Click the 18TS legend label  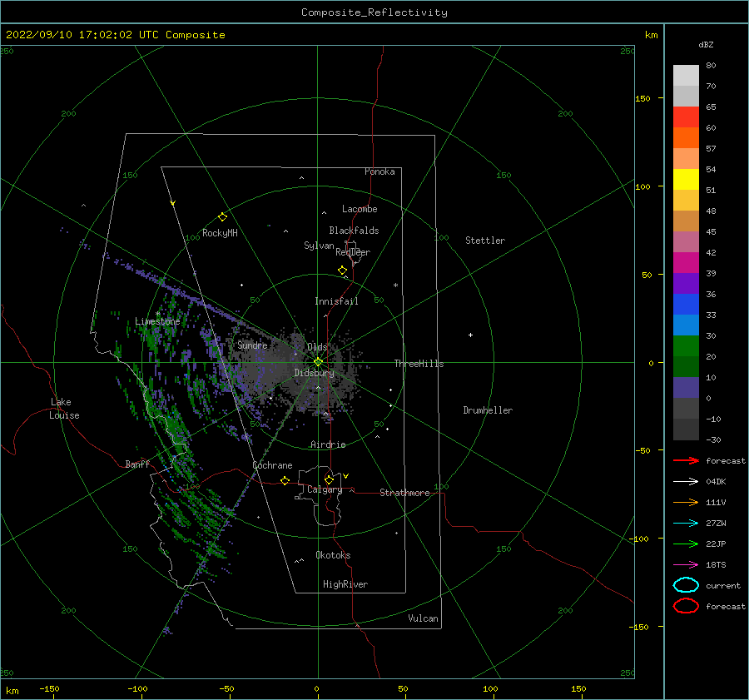[716, 565]
